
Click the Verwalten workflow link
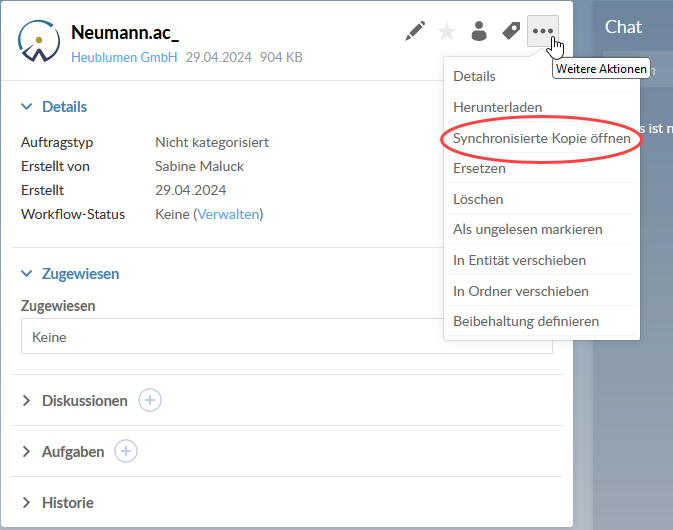228,214
